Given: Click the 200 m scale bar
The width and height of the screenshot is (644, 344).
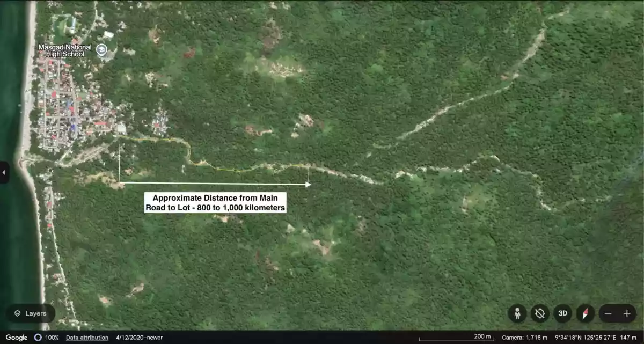Looking at the screenshot, I should 456,338.
